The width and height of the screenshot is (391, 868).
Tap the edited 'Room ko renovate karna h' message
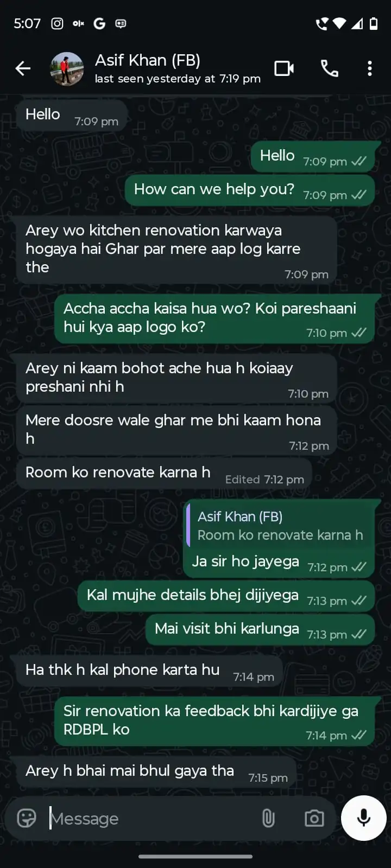point(164,474)
